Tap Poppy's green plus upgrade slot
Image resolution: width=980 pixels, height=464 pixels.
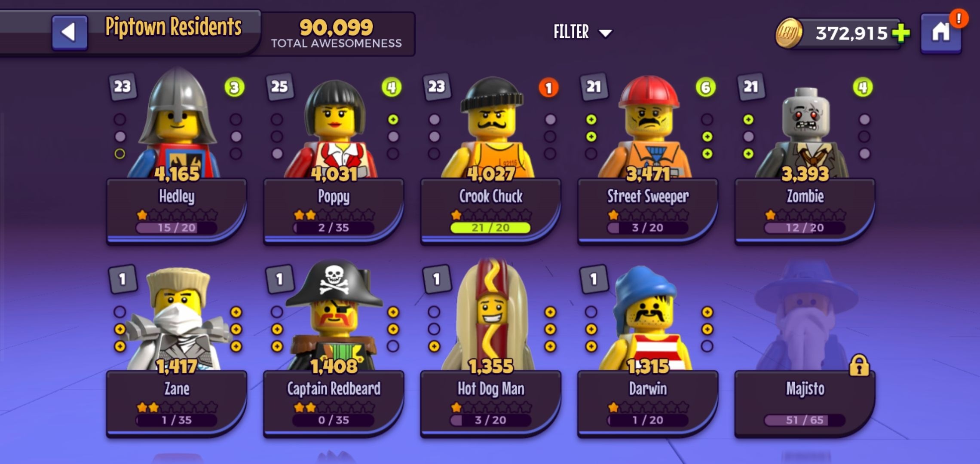pyautogui.click(x=393, y=119)
